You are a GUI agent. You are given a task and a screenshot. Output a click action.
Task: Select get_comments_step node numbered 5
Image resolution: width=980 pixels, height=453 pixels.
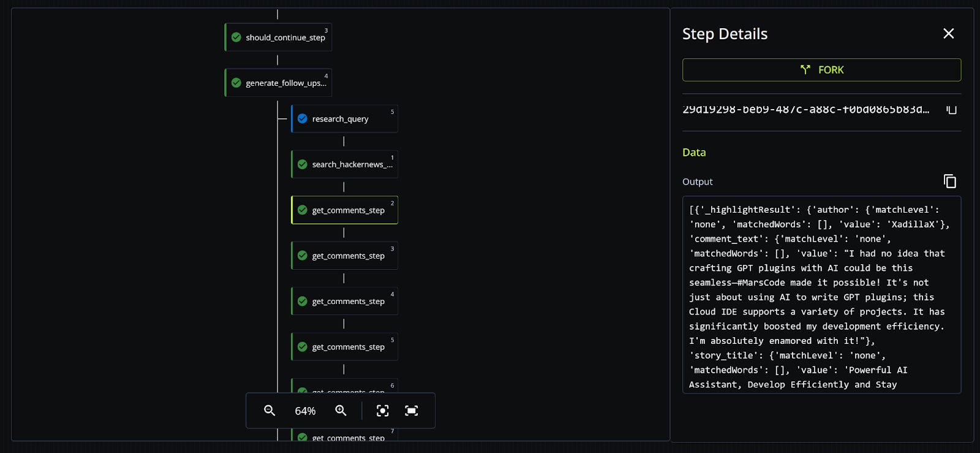344,347
